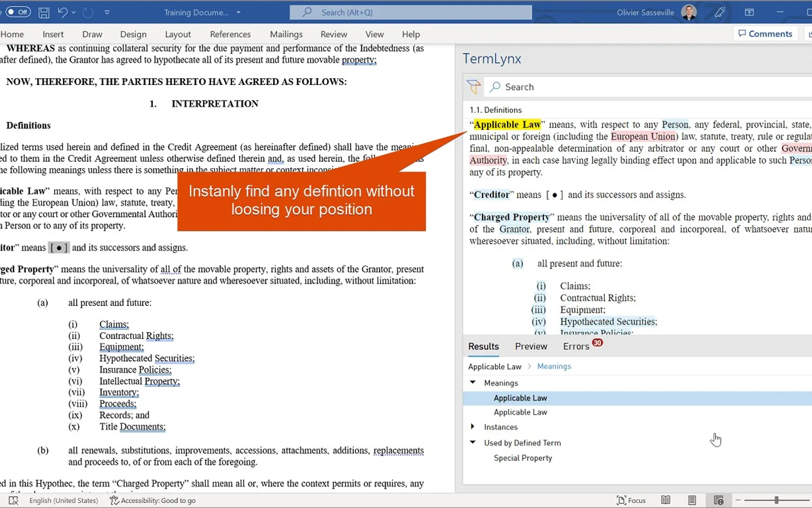The image size is (812, 508).
Task: Switch to Read Mode view icon
Action: [x=666, y=500]
